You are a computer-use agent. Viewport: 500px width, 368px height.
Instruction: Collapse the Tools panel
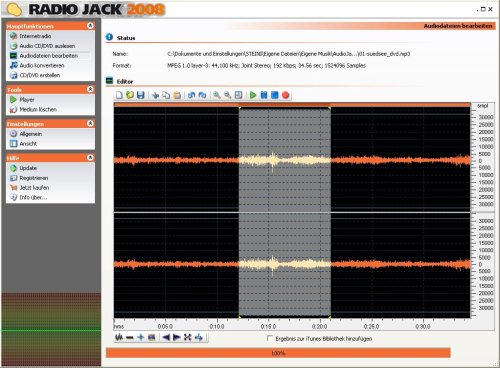pos(90,89)
